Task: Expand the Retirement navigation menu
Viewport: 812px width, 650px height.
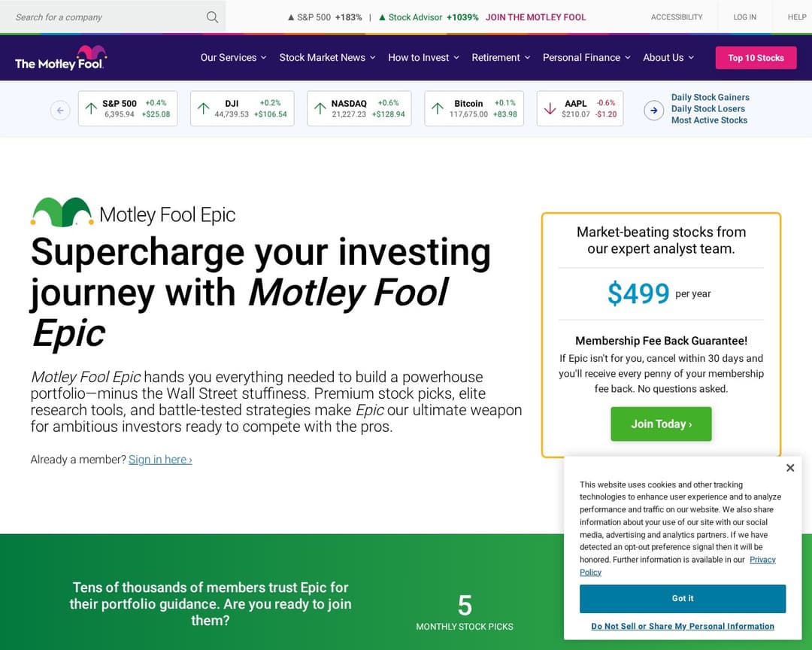Action: 495,57
